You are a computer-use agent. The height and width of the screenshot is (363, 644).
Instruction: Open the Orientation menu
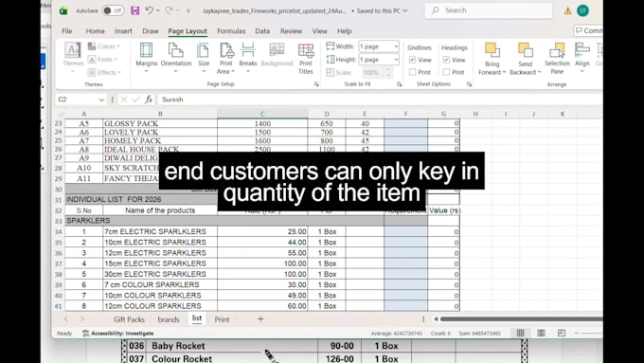click(176, 58)
